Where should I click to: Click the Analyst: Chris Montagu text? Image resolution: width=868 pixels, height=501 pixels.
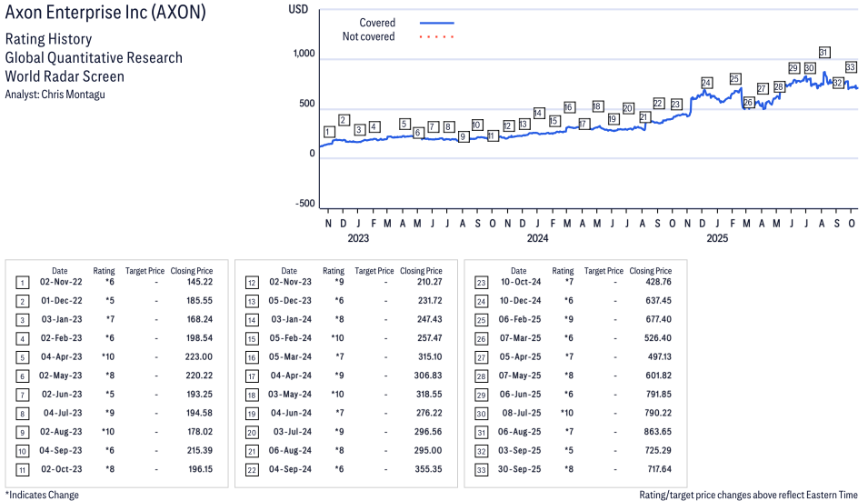pyautogui.click(x=55, y=95)
